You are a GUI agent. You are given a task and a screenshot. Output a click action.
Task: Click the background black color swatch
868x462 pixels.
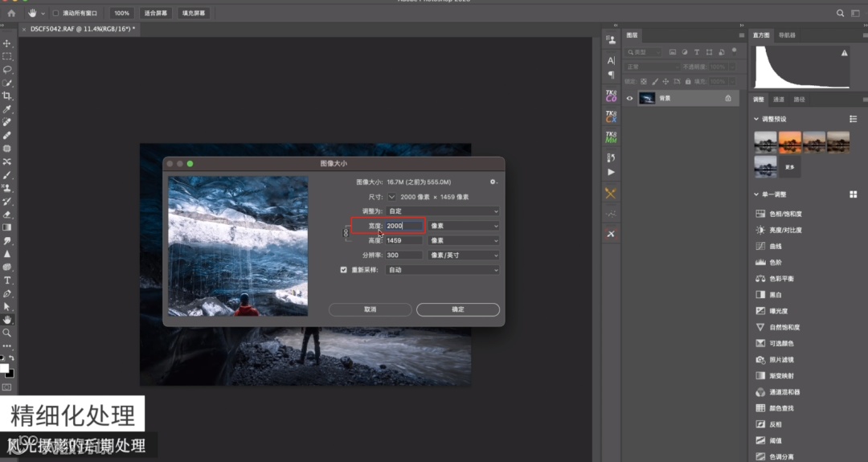click(10, 374)
